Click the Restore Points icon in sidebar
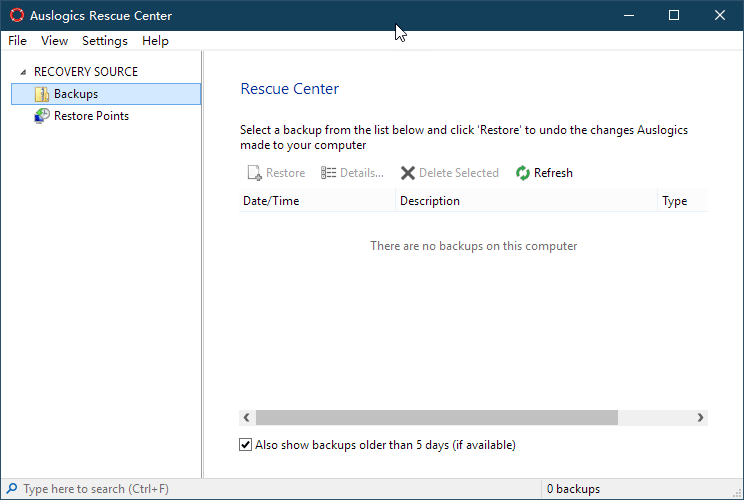 click(42, 116)
